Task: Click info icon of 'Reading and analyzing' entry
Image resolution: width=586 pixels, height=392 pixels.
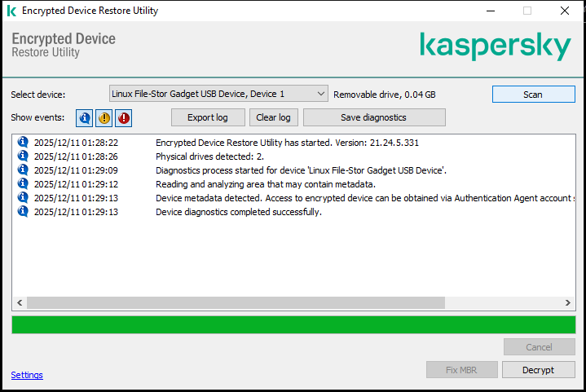Action: click(x=23, y=183)
